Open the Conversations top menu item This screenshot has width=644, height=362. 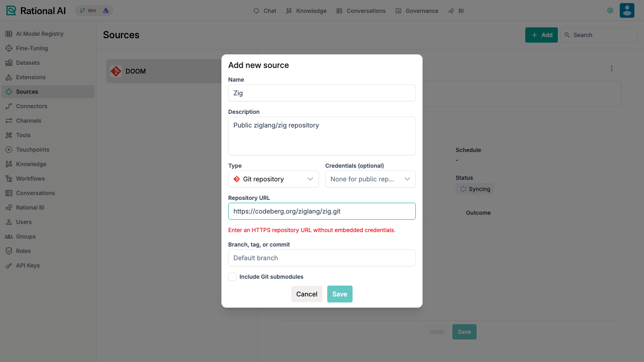pyautogui.click(x=361, y=11)
